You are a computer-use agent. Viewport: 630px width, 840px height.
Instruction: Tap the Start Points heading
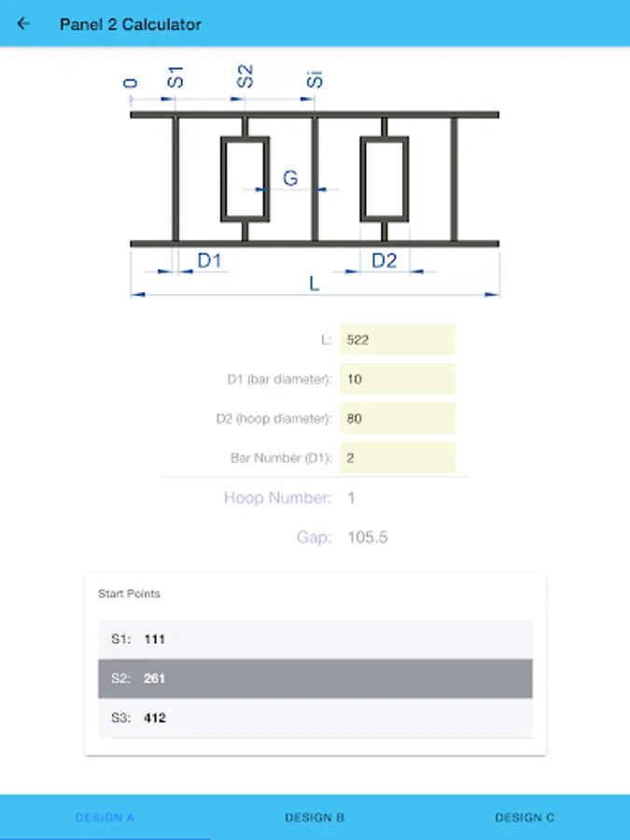tap(129, 594)
